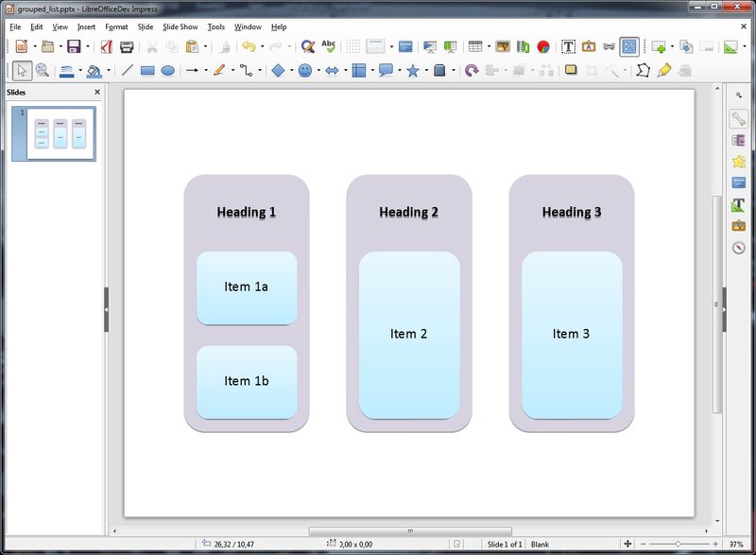Toggle the Select arrow tool
Screen dimensions: 756x555
[22, 70]
